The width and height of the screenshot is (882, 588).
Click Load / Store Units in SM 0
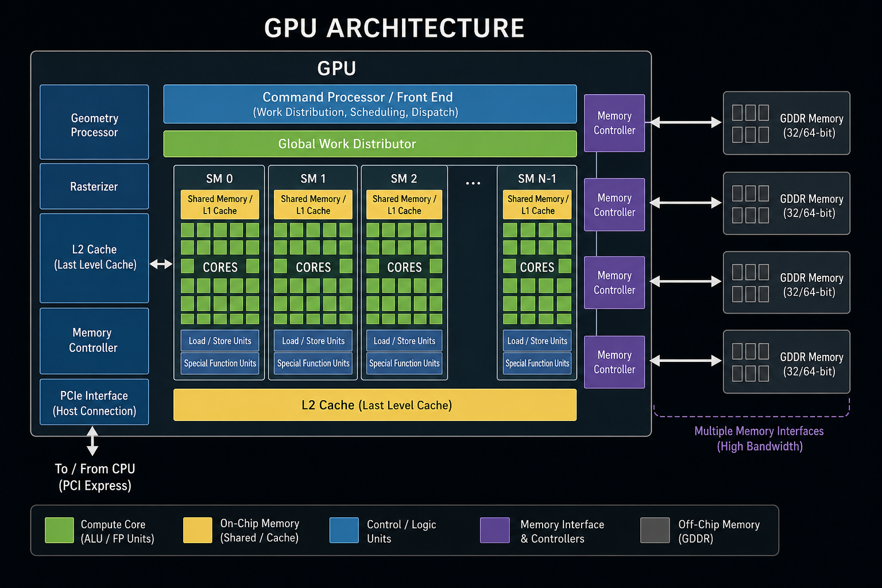pos(220,341)
